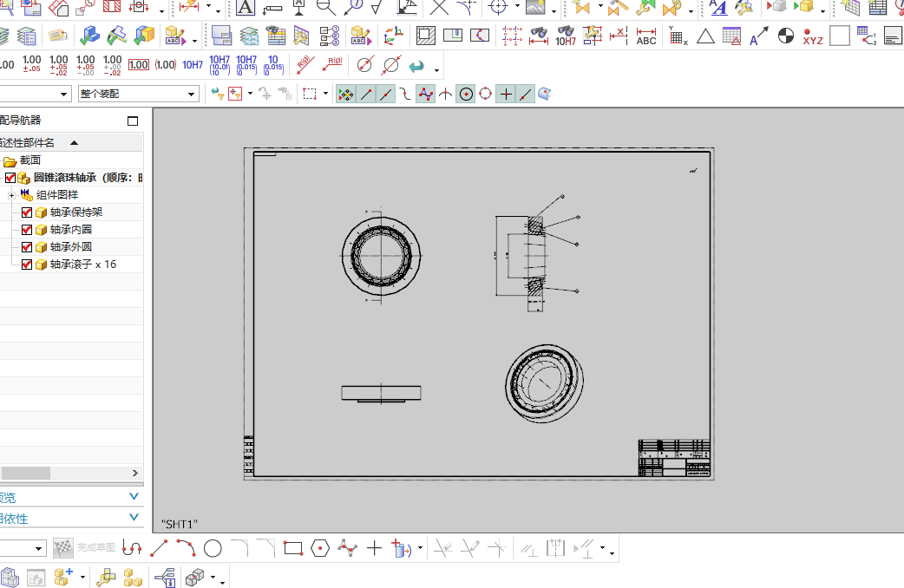Choose the ±.05 equal bilateral tolerance

click(32, 63)
